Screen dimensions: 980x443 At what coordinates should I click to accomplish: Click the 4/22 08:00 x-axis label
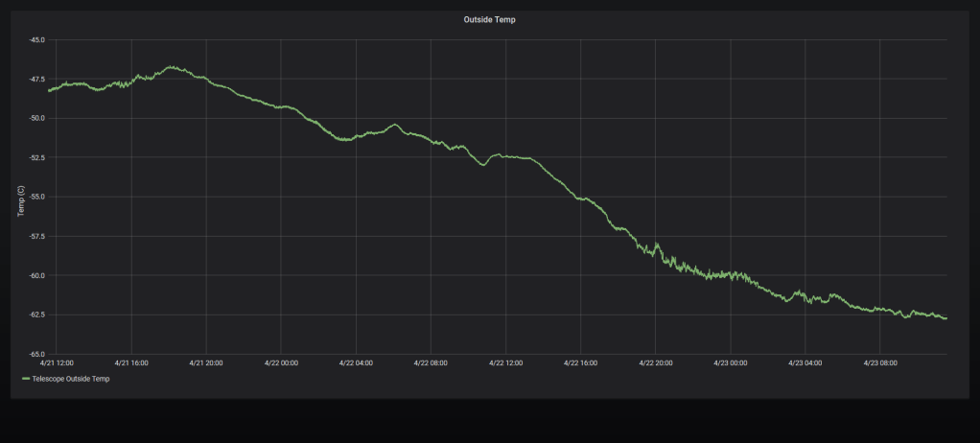pos(431,363)
